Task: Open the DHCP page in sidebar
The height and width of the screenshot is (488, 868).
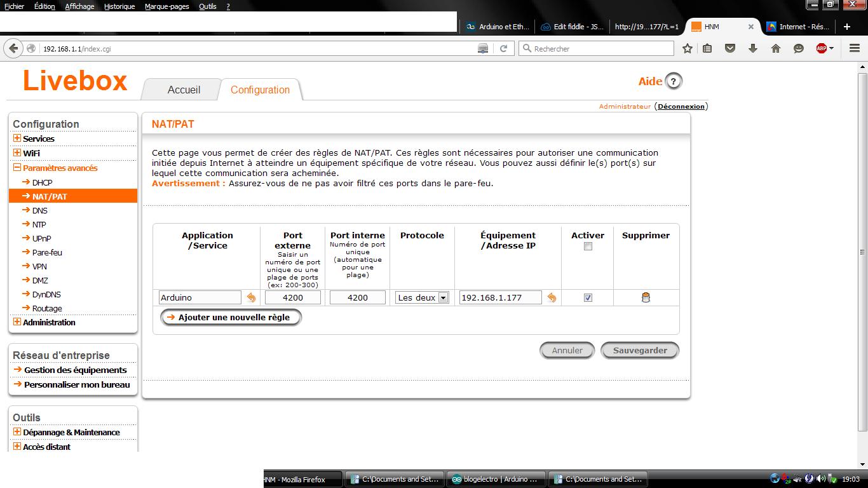Action: (43, 182)
